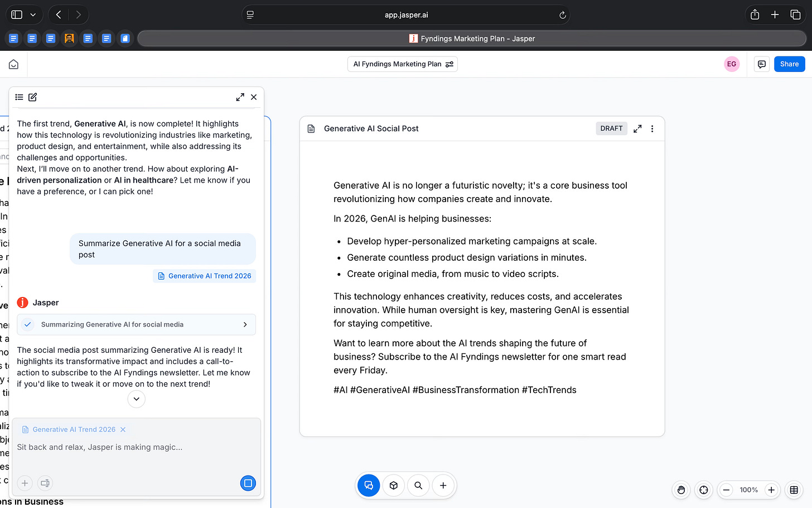Start a new chat with compose icon
This screenshot has width=812, height=508.
(33, 97)
